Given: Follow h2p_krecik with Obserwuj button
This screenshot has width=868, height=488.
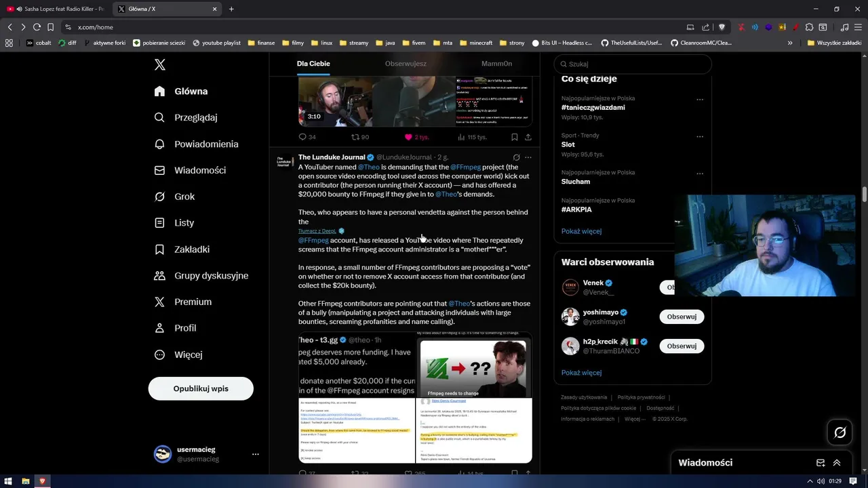Looking at the screenshot, I should click(x=682, y=346).
